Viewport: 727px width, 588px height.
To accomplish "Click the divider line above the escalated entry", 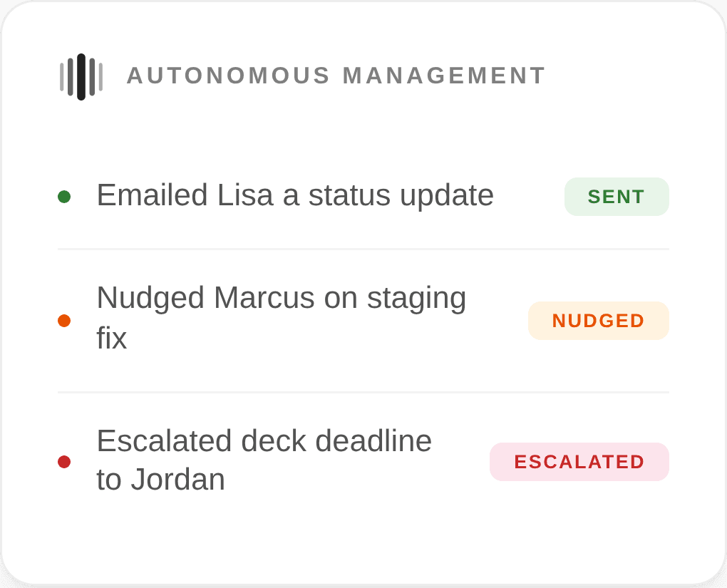I will pos(363,392).
